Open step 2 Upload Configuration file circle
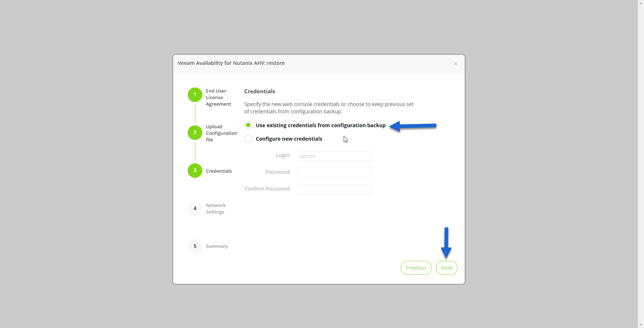The width and height of the screenshot is (644, 328). [x=195, y=133]
